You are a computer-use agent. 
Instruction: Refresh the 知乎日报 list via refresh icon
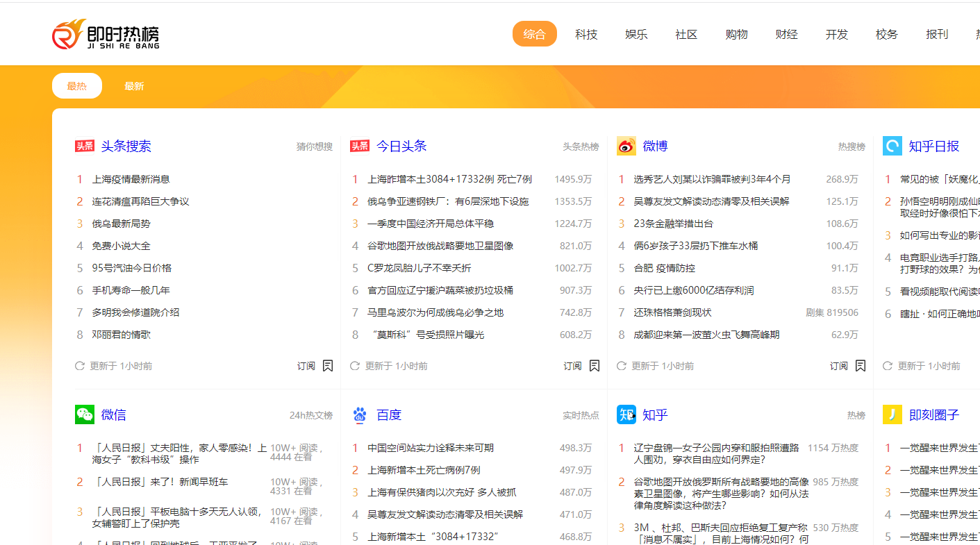point(888,365)
